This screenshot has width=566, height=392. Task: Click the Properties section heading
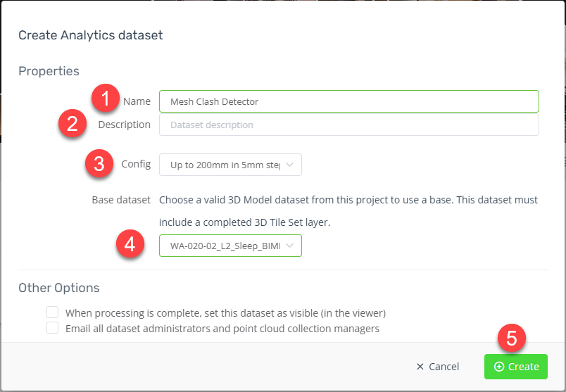point(49,70)
